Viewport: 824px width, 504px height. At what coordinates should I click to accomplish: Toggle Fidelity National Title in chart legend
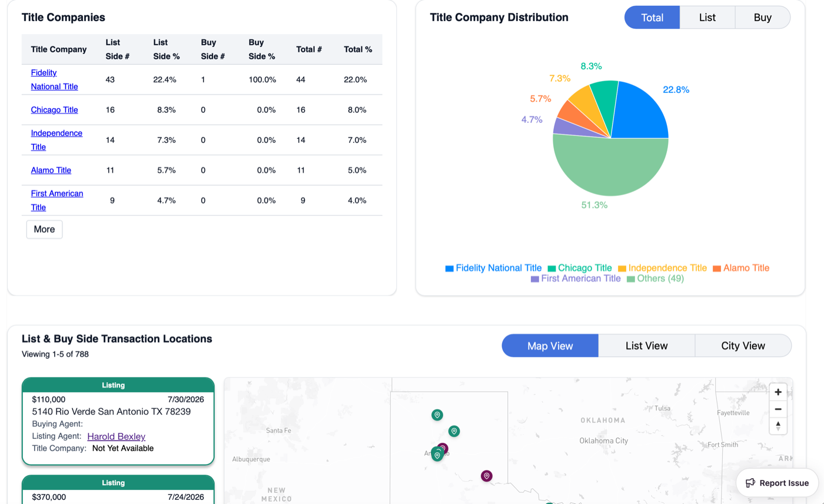coord(493,268)
